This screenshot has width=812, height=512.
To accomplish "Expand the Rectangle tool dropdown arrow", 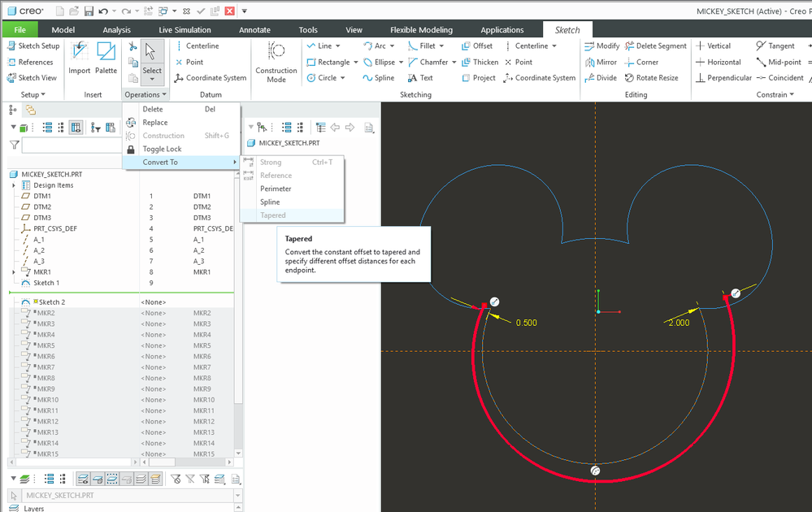I will pyautogui.click(x=357, y=63).
